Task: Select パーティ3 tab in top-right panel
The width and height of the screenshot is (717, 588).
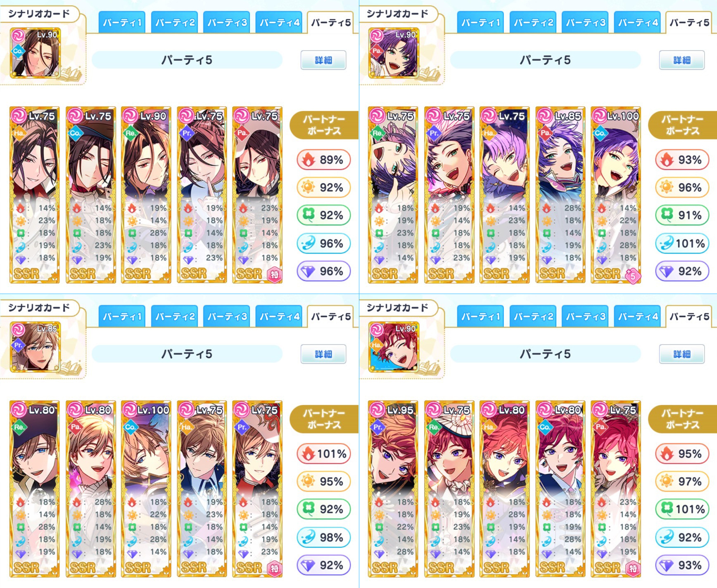Action: point(585,22)
